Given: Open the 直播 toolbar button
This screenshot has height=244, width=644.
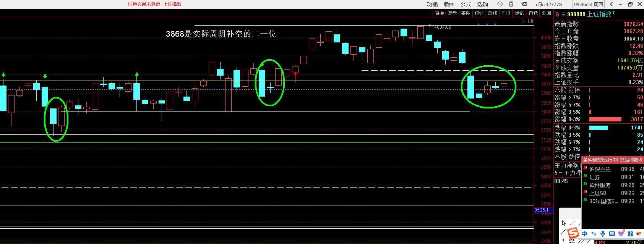Looking at the screenshot, I should coord(440,13).
